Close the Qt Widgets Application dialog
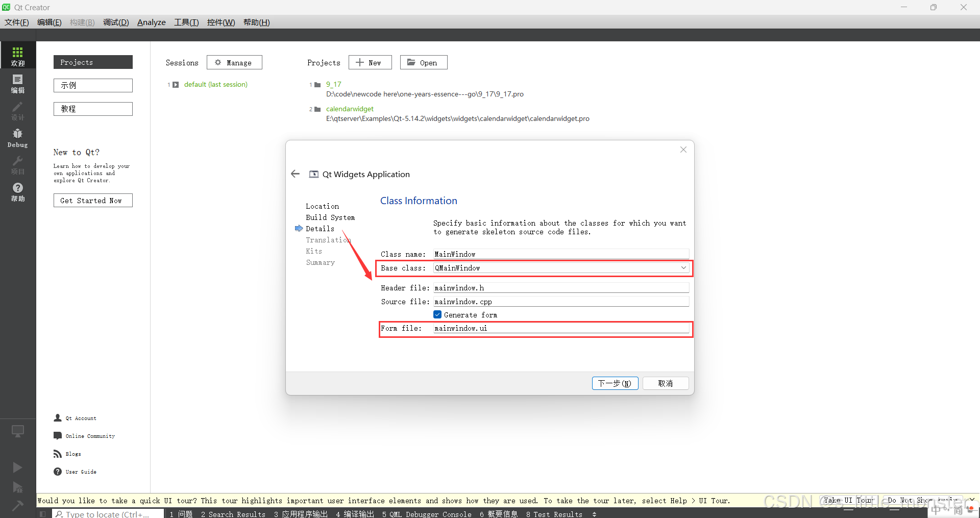This screenshot has width=980, height=518. [x=683, y=150]
